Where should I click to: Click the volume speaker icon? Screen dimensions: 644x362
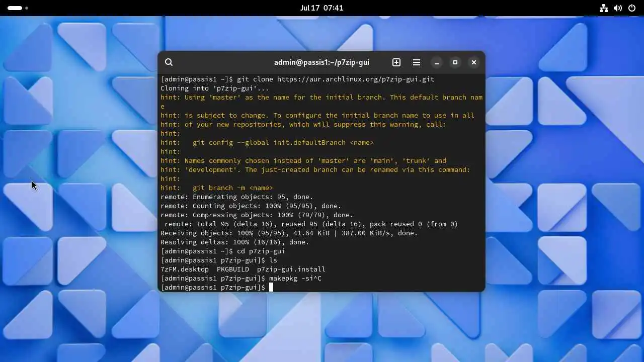point(618,8)
